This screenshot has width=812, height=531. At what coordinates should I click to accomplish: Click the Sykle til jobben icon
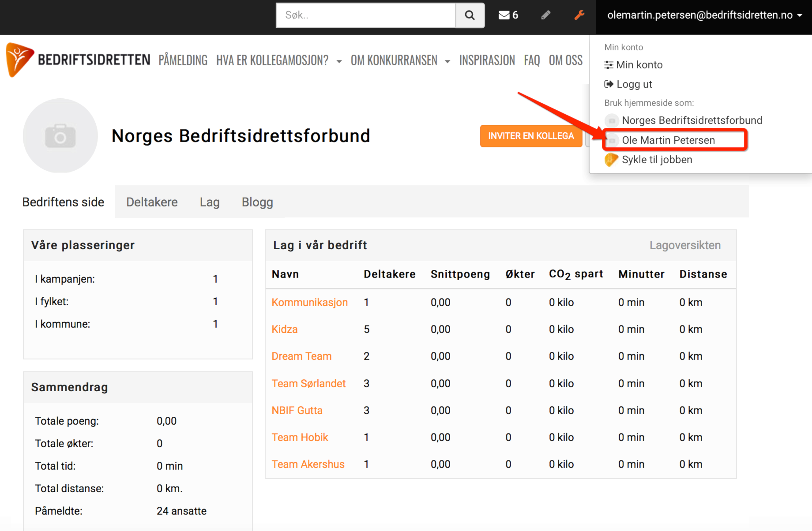tap(611, 160)
